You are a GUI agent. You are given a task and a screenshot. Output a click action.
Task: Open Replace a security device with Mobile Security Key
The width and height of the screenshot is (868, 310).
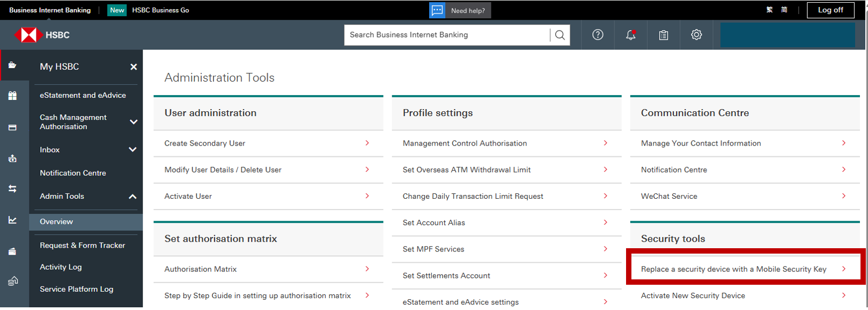(x=745, y=269)
